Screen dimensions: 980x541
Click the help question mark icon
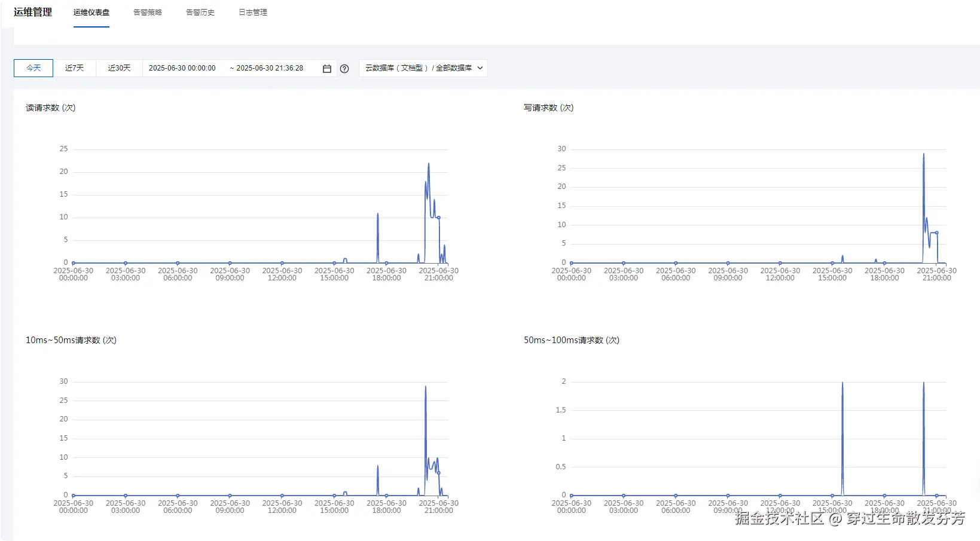[x=344, y=69]
